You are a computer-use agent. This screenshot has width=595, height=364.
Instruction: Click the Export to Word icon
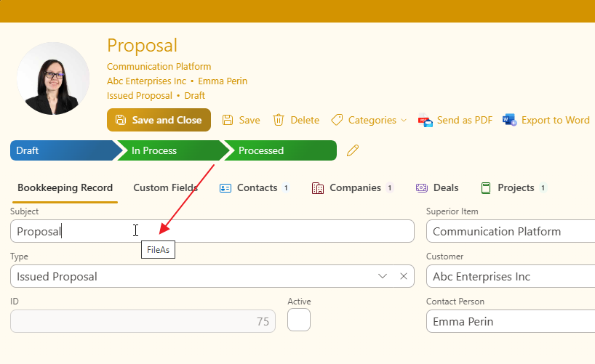click(x=510, y=120)
